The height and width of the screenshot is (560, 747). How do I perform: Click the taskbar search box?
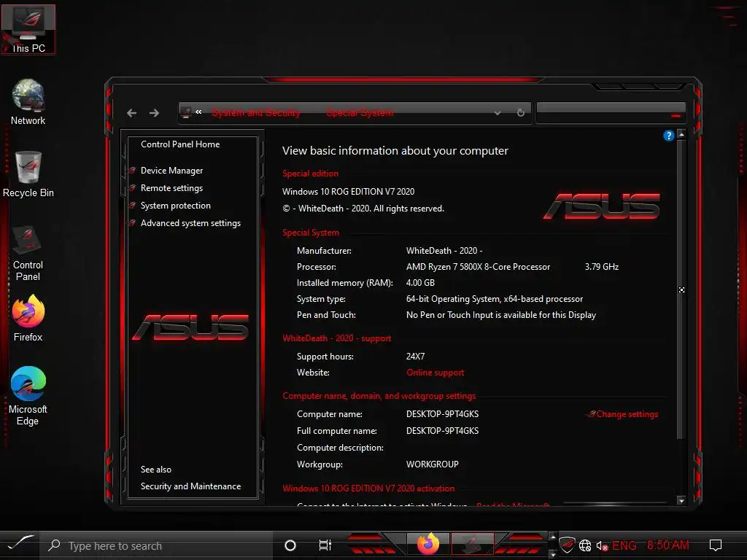(x=156, y=545)
